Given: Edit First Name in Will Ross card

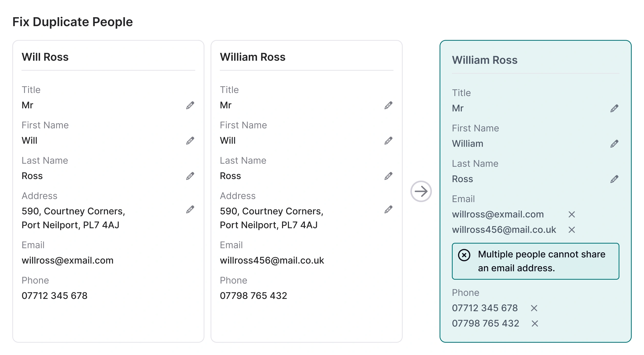Looking at the screenshot, I should point(190,141).
